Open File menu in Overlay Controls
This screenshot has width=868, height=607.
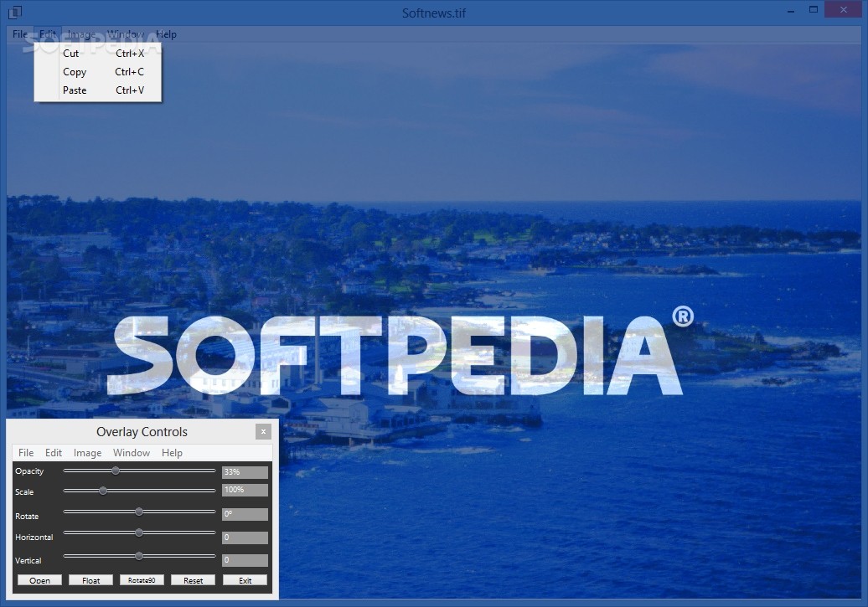click(26, 453)
